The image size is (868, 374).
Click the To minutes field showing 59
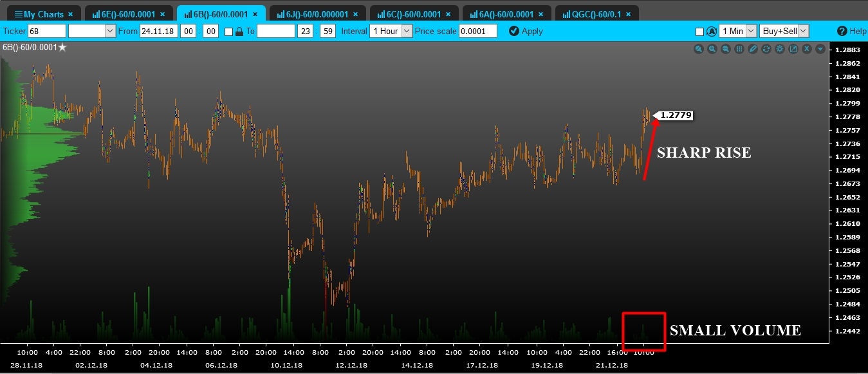328,31
